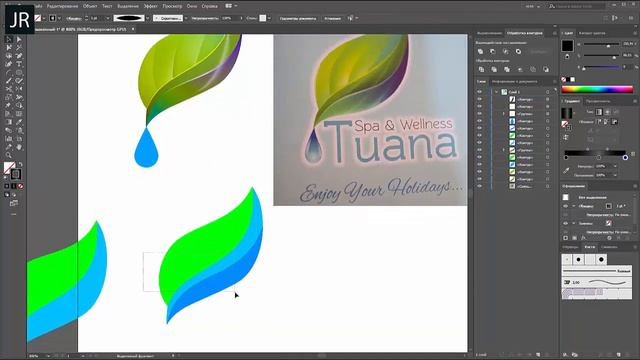Image resolution: width=640 pixels, height=360 pixels.
Task: Open stroke weight dropdown in control bar
Action: [x=108, y=18]
